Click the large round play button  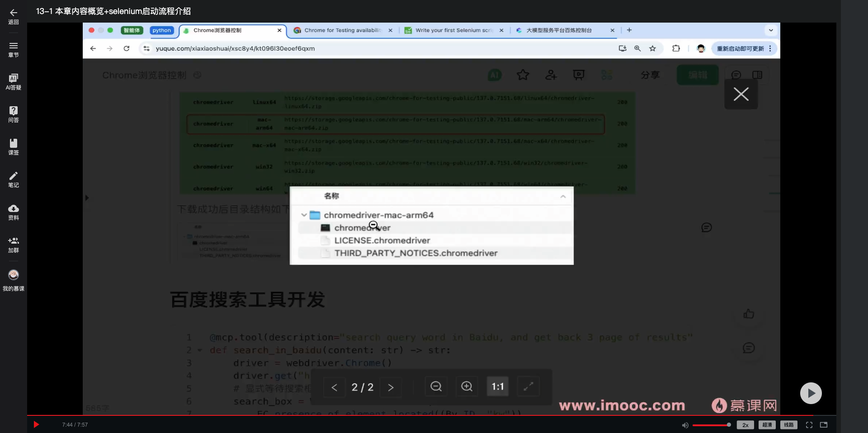tap(811, 393)
